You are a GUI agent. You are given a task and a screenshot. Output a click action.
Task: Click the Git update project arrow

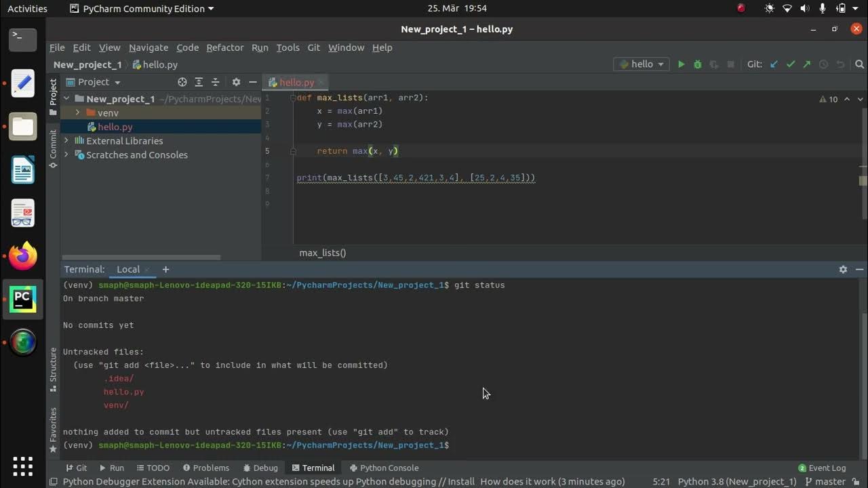pyautogui.click(x=774, y=64)
